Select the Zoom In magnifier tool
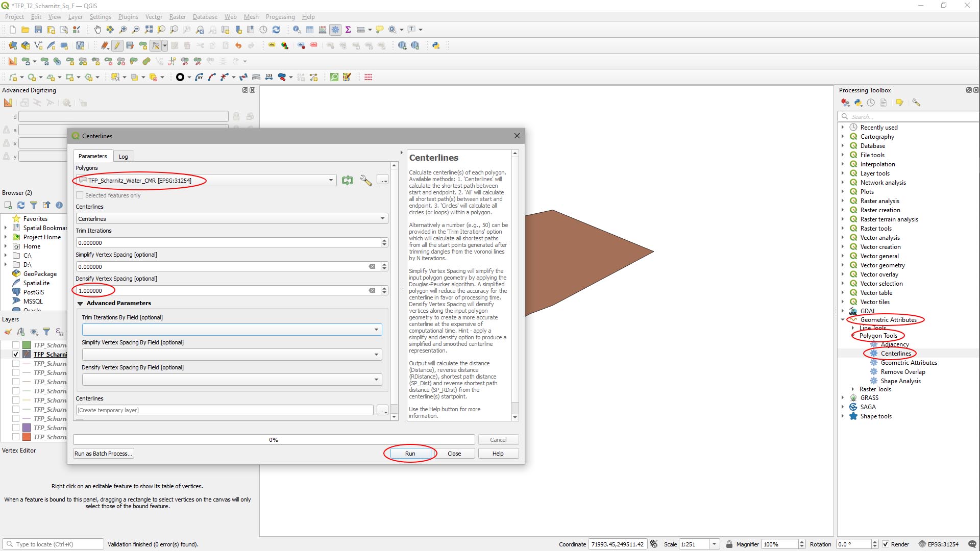The width and height of the screenshot is (980, 551). [x=123, y=30]
